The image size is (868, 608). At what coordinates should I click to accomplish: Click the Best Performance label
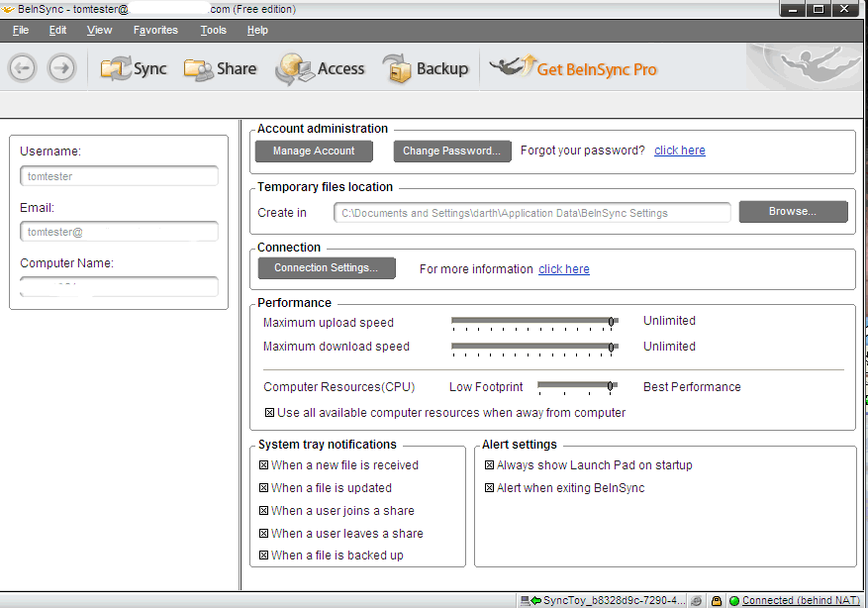click(692, 386)
